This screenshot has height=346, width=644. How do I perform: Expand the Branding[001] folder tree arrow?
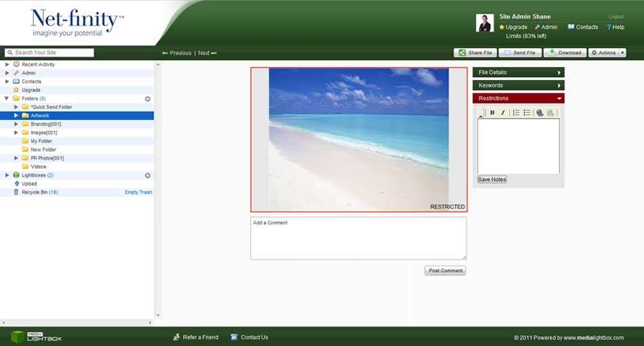(x=16, y=124)
